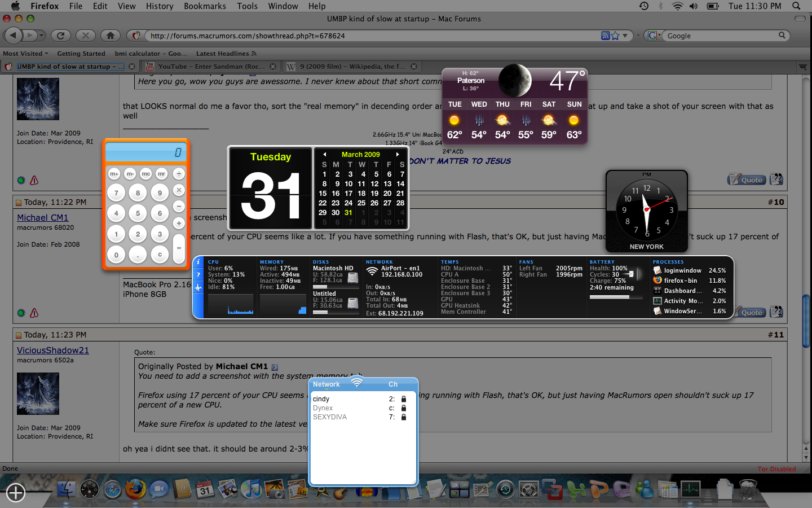Image resolution: width=812 pixels, height=508 pixels.
Task: Go to Home page via toolbar icon
Action: click(x=111, y=36)
